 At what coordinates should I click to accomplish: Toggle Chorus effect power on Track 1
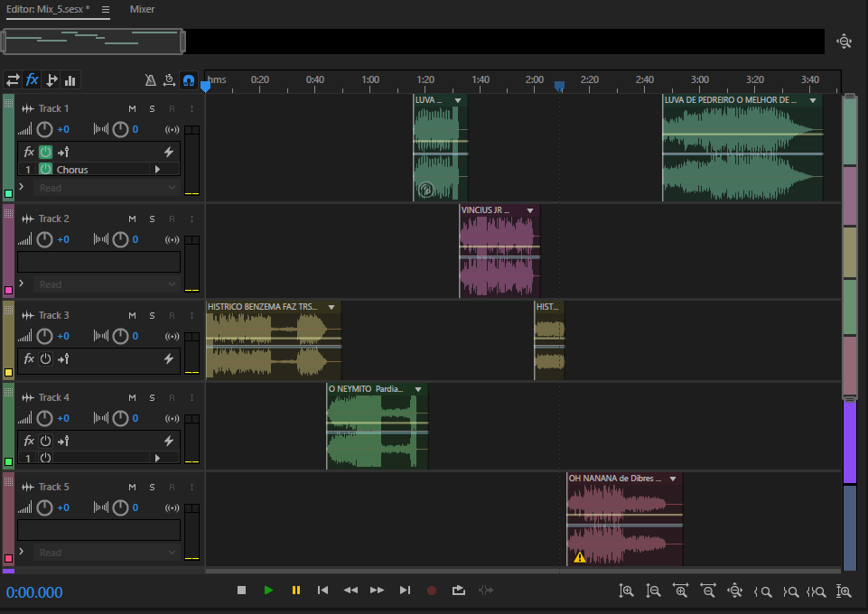coord(45,170)
